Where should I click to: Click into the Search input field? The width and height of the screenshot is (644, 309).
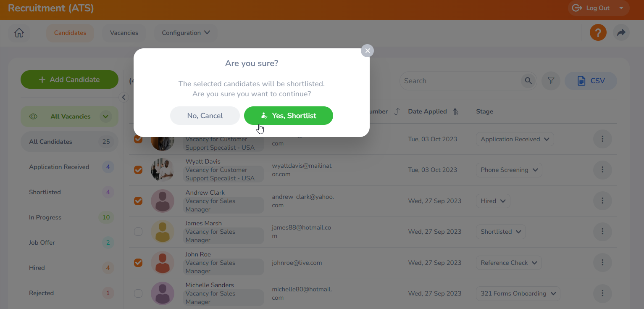pos(460,81)
